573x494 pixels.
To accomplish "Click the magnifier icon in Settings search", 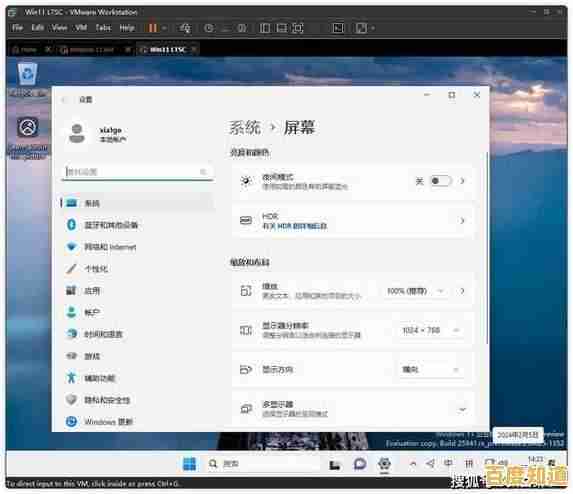I will pos(203,172).
